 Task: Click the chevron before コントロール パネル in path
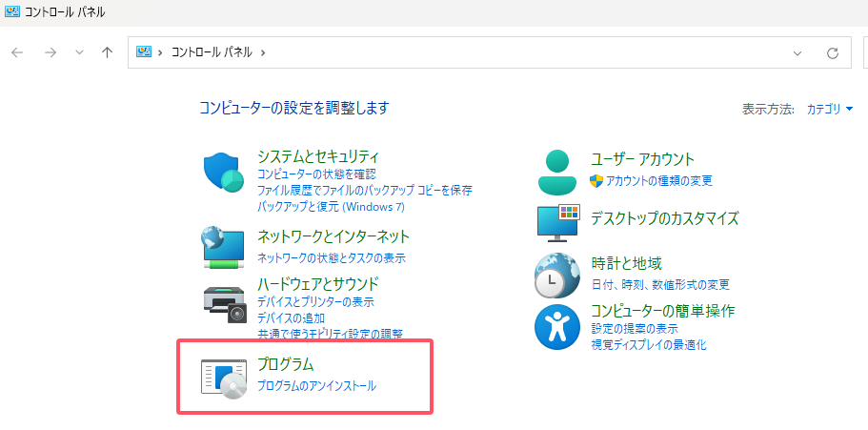[160, 52]
